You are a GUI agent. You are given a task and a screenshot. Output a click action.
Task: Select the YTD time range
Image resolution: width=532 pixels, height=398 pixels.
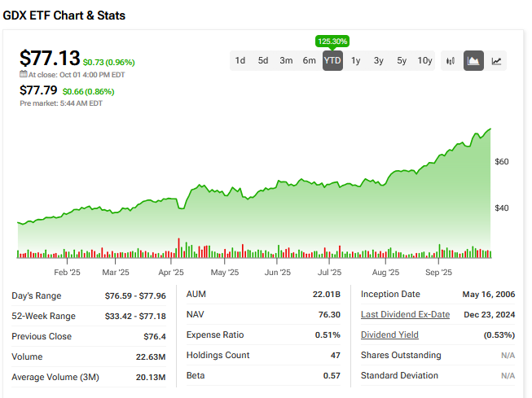point(332,60)
